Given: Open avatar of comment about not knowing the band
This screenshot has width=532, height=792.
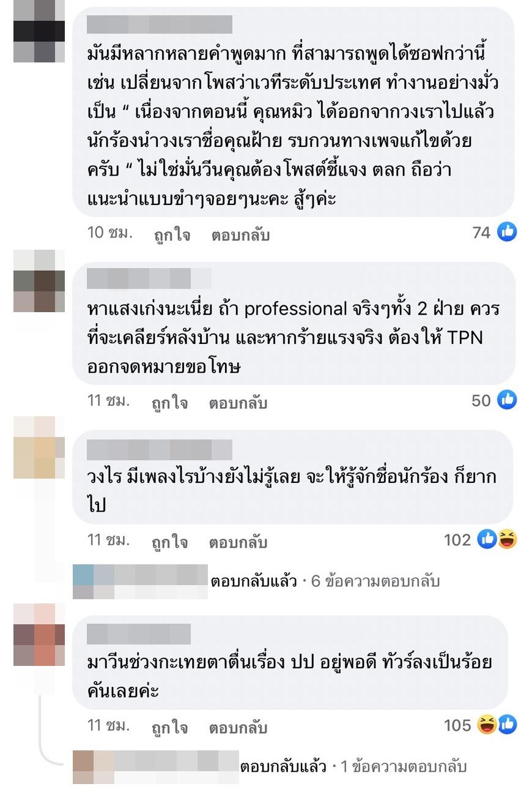Looking at the screenshot, I should point(39,447).
